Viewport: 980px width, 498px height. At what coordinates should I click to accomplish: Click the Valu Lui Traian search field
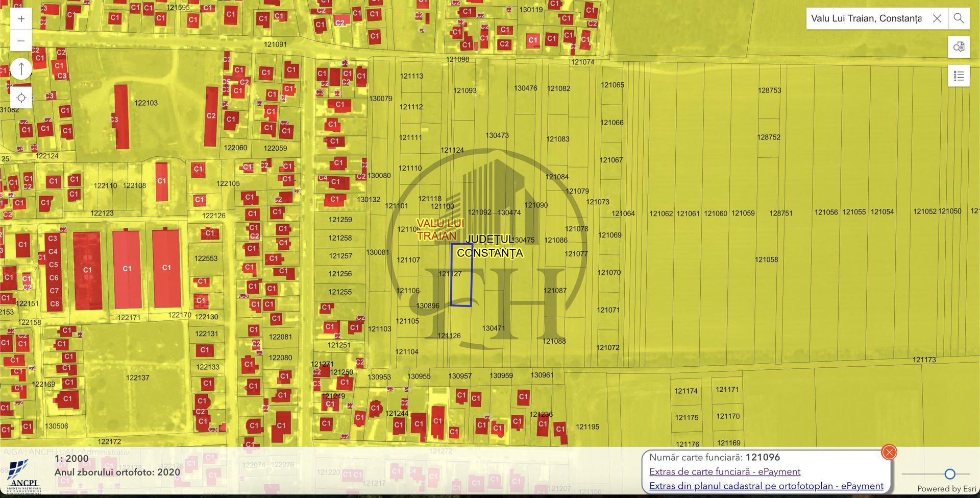pos(866,18)
